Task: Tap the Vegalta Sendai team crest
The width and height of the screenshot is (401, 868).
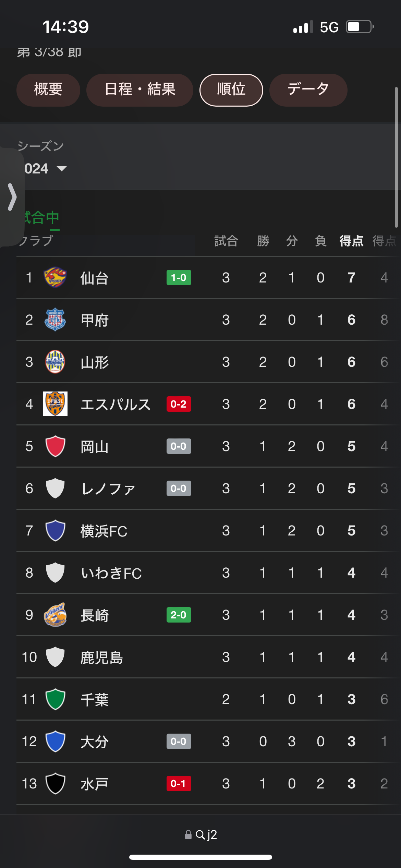Action: click(55, 277)
